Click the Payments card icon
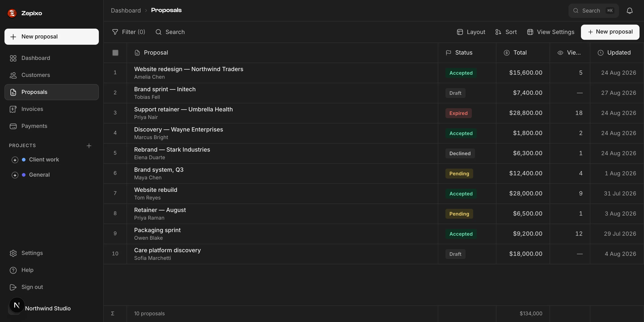The height and width of the screenshot is (322, 644). pyautogui.click(x=13, y=126)
